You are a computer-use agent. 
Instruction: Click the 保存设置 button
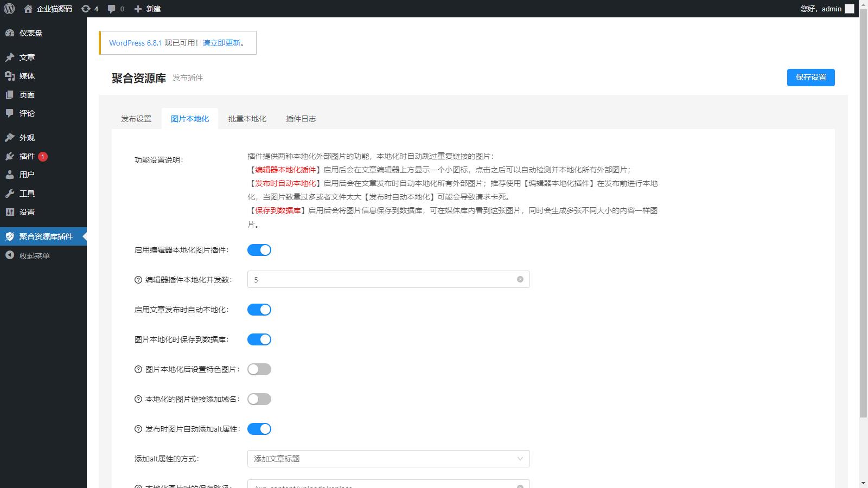tap(810, 77)
